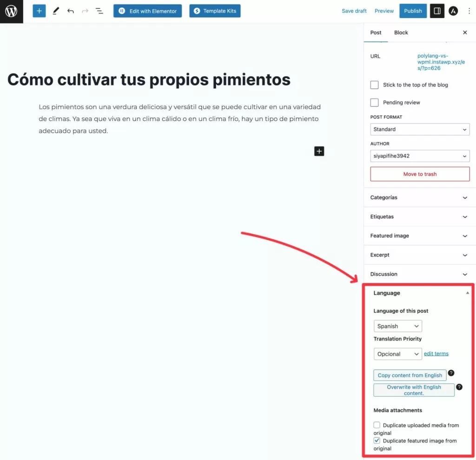Show help for Overwrite with English content
Screen dimensions: 476x460
(x=459, y=387)
